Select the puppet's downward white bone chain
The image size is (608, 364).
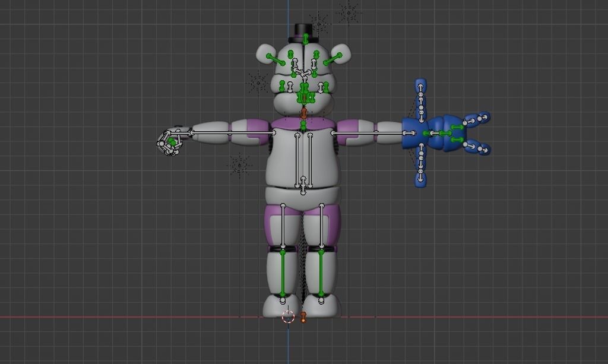tap(421, 163)
